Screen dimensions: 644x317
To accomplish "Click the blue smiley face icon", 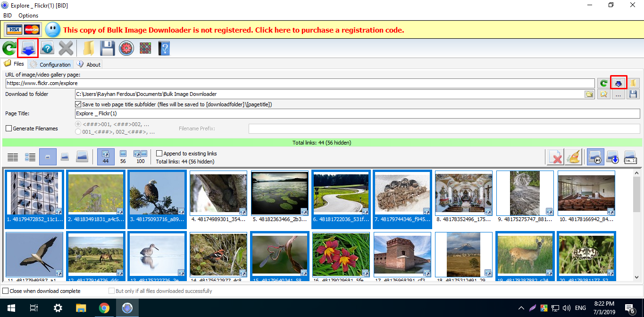I will click(x=52, y=30).
